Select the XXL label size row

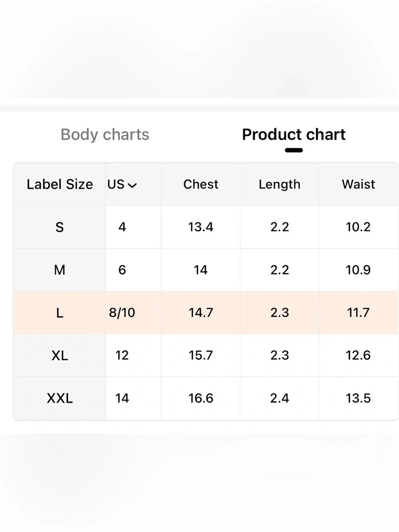pyautogui.click(x=206, y=398)
